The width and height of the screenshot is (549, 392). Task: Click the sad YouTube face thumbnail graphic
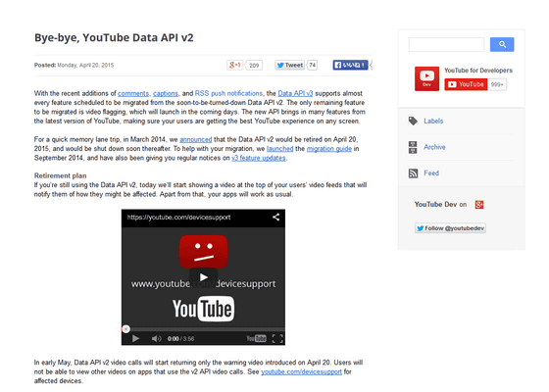click(204, 251)
